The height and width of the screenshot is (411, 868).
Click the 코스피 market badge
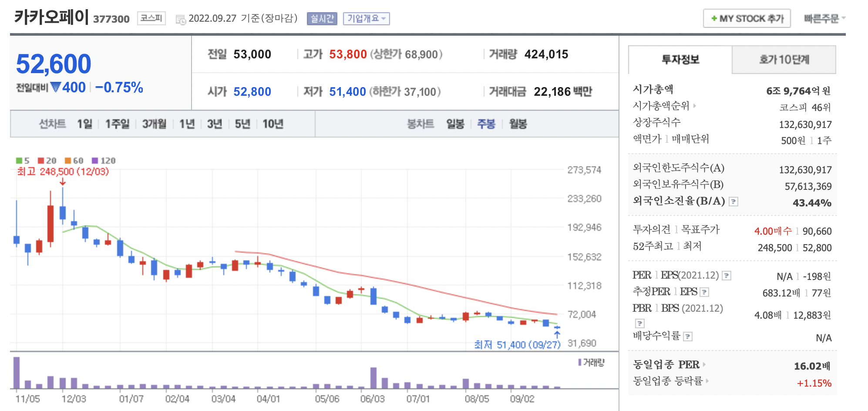[151, 18]
